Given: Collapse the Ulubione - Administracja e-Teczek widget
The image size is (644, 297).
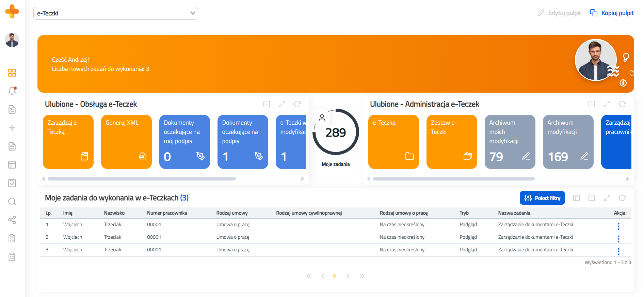Looking at the screenshot, I should (x=592, y=104).
